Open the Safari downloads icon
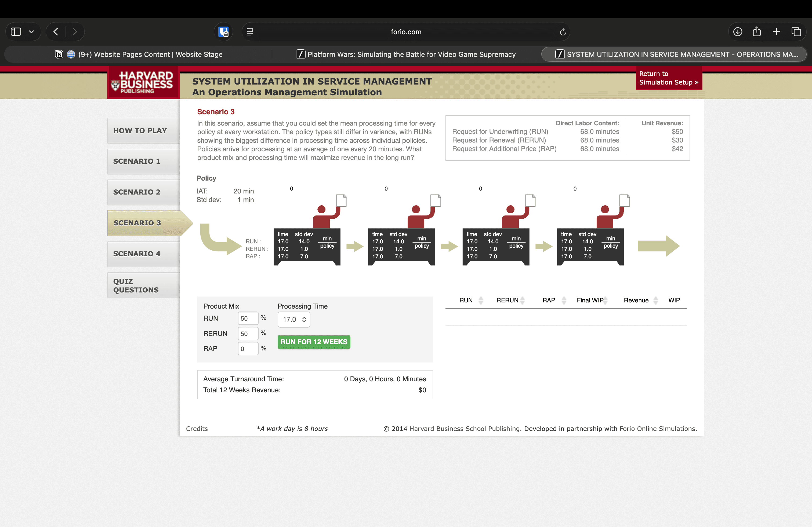The height and width of the screenshot is (527, 812). [737, 32]
